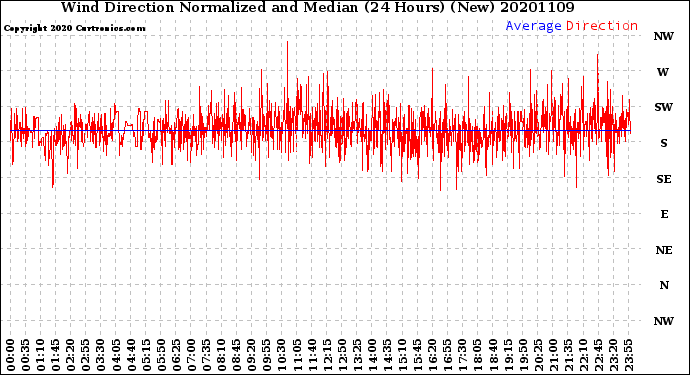This screenshot has width=690, height=375.
Task: Click the 'S' axis label
Action: [664, 143]
